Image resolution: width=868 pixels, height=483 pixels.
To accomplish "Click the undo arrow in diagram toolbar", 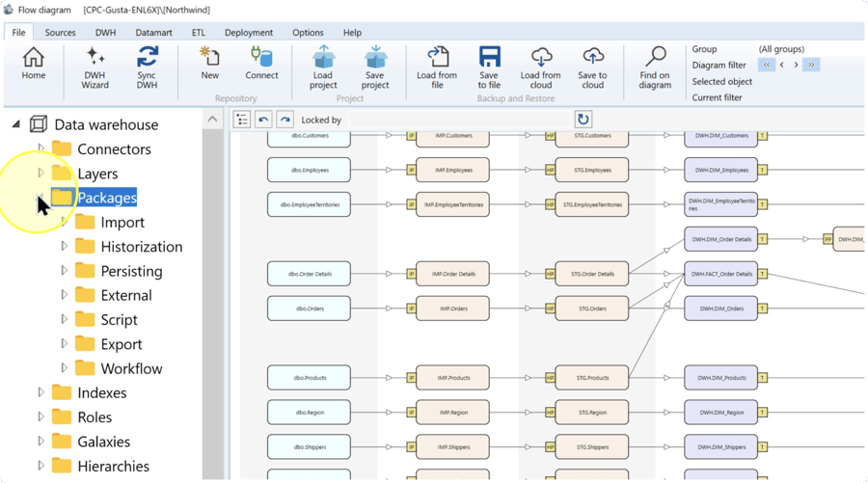I will [x=263, y=120].
